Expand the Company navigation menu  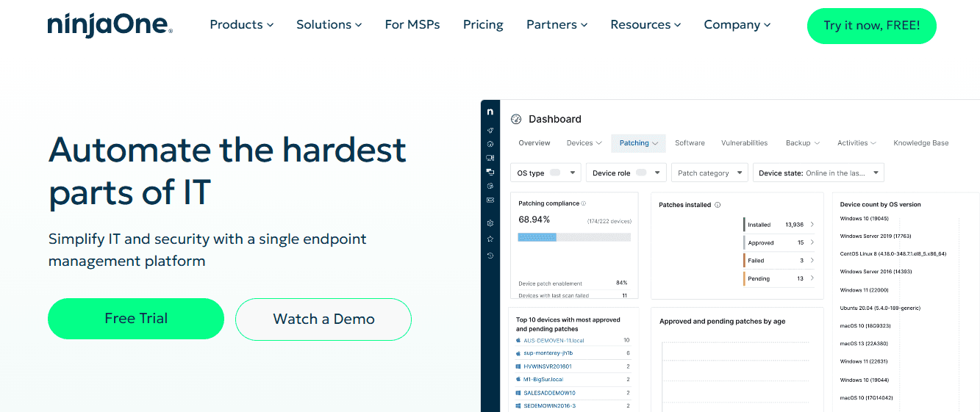737,25
